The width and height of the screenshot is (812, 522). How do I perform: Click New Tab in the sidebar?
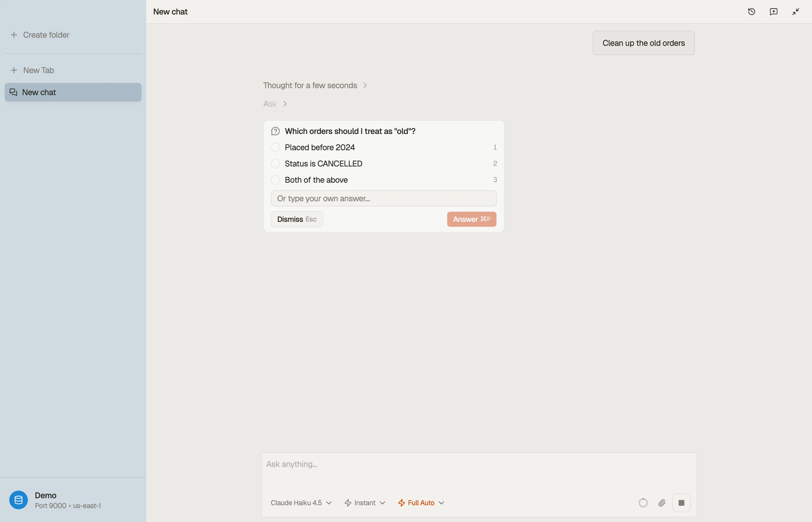click(x=39, y=70)
